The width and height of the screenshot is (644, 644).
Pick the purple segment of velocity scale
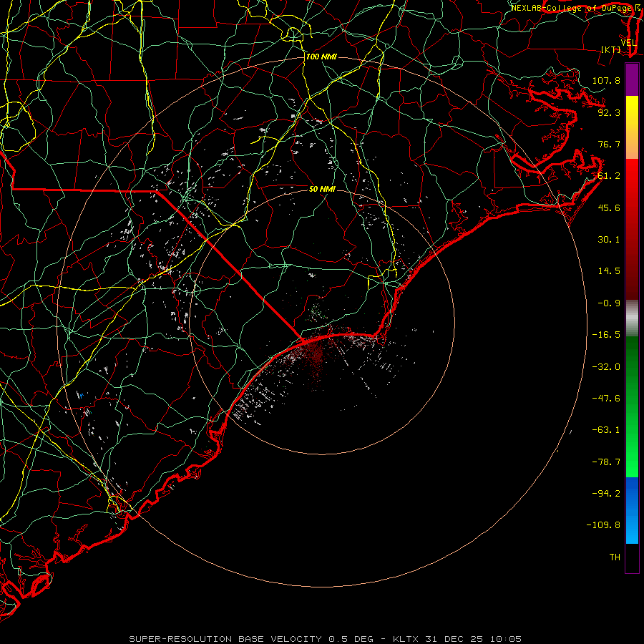[x=632, y=79]
